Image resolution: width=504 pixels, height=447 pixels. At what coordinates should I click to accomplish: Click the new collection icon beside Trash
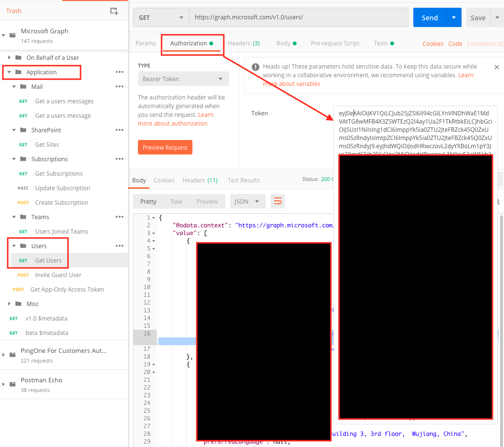[114, 11]
